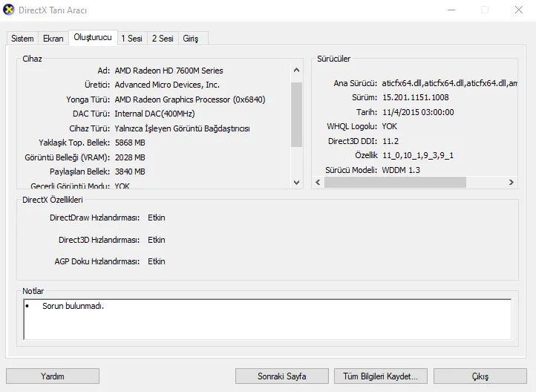536x392 pixels.
Task: Click Sürücüler scroll left arrow
Action: coord(318,182)
